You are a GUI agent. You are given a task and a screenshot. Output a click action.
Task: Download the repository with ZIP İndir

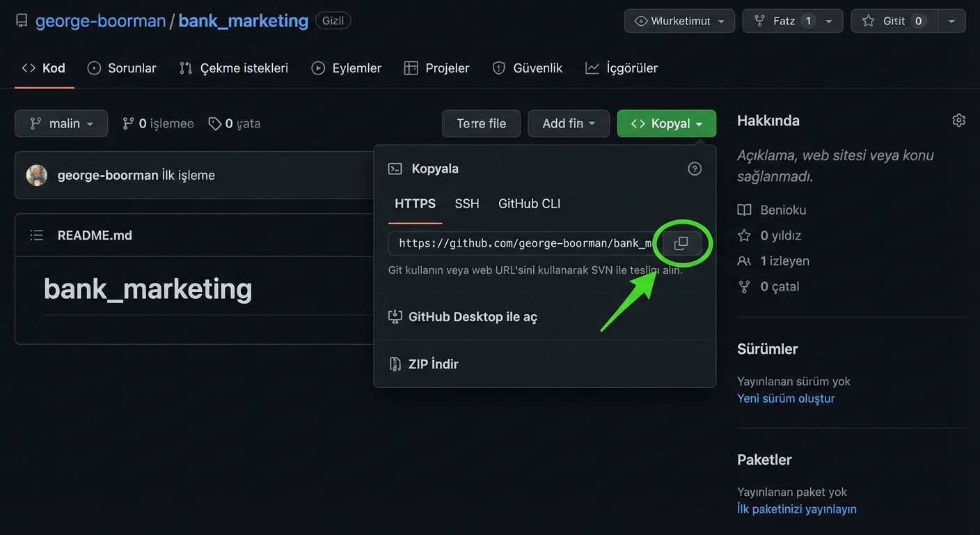click(433, 363)
